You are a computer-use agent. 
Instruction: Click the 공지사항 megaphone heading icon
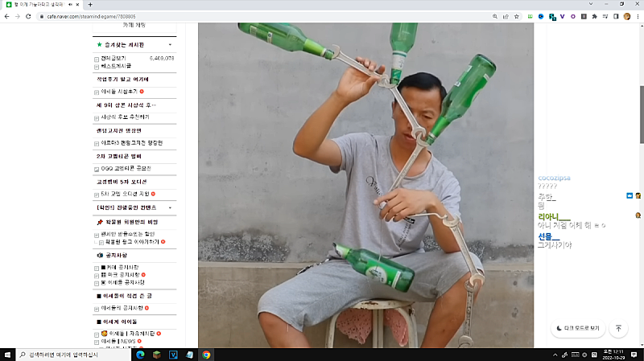99,255
